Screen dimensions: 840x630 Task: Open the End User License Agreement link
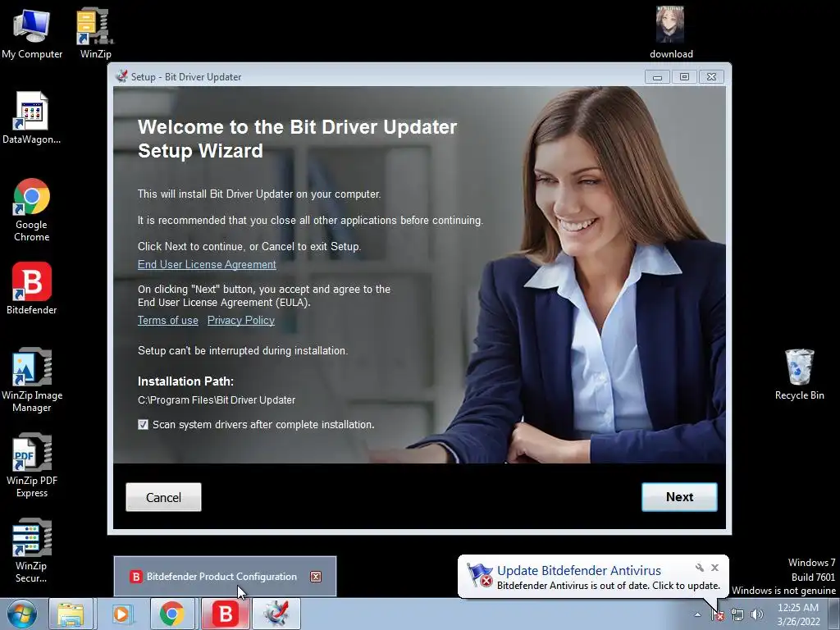(207, 264)
